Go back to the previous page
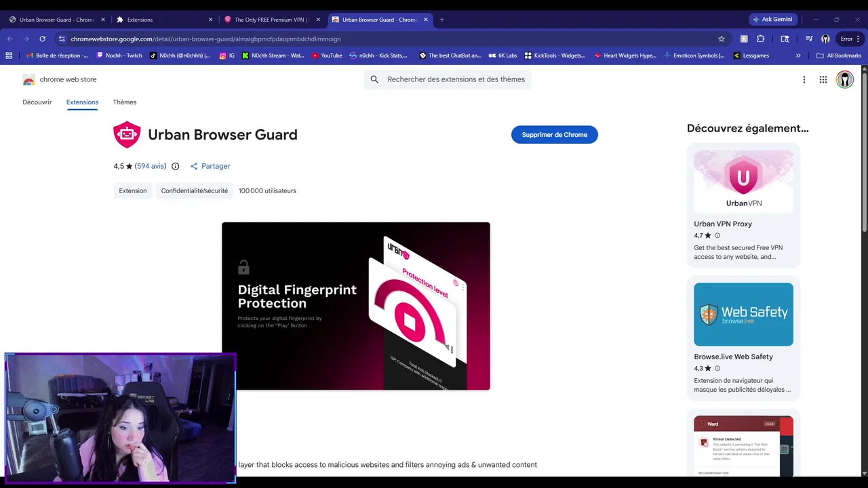Viewport: 868px width, 488px height. (10, 39)
